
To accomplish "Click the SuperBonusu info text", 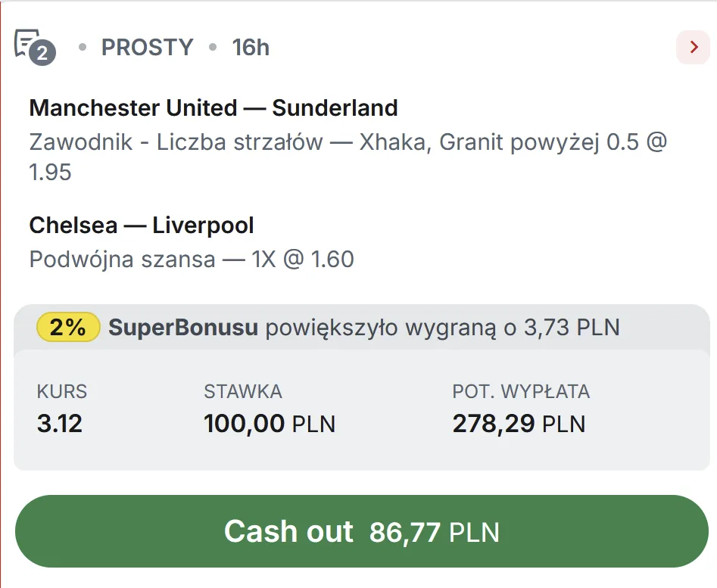I will (183, 328).
